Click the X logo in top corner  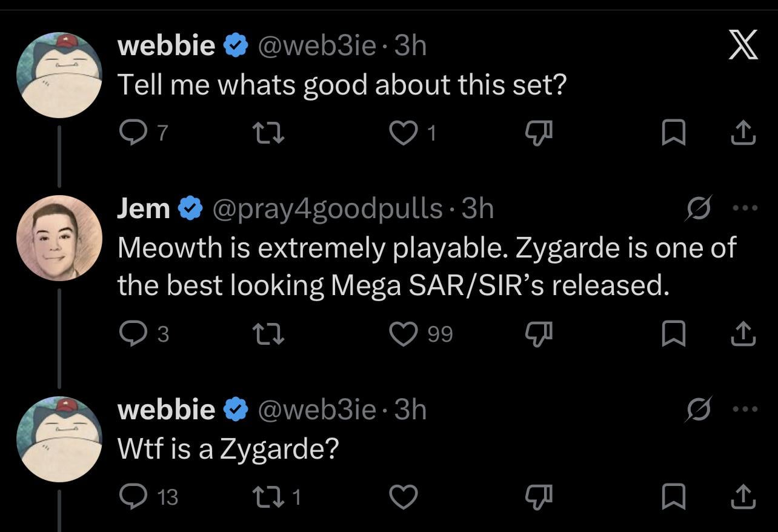pyautogui.click(x=742, y=47)
